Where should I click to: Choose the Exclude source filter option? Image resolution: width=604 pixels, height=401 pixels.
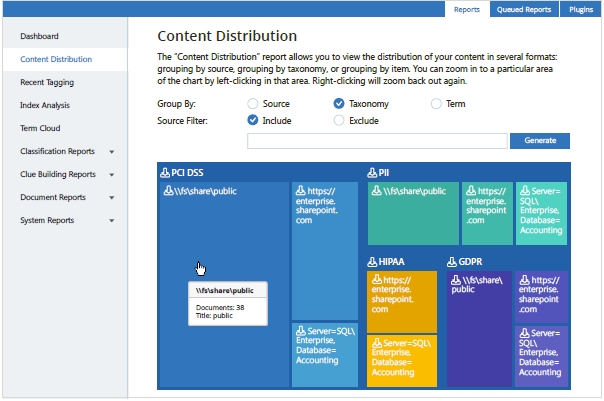coord(339,120)
